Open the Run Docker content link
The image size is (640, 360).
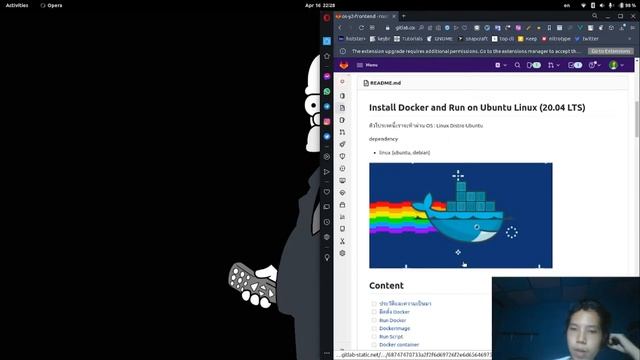(x=393, y=320)
